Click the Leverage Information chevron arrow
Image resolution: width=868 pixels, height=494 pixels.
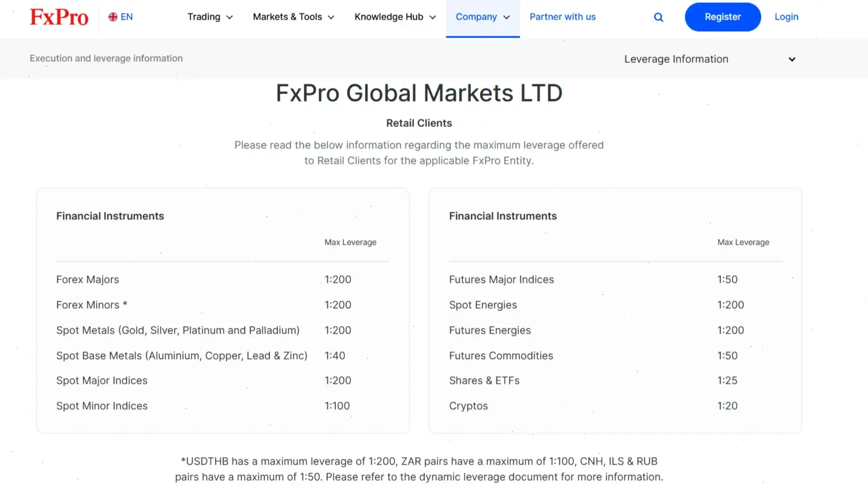click(792, 59)
